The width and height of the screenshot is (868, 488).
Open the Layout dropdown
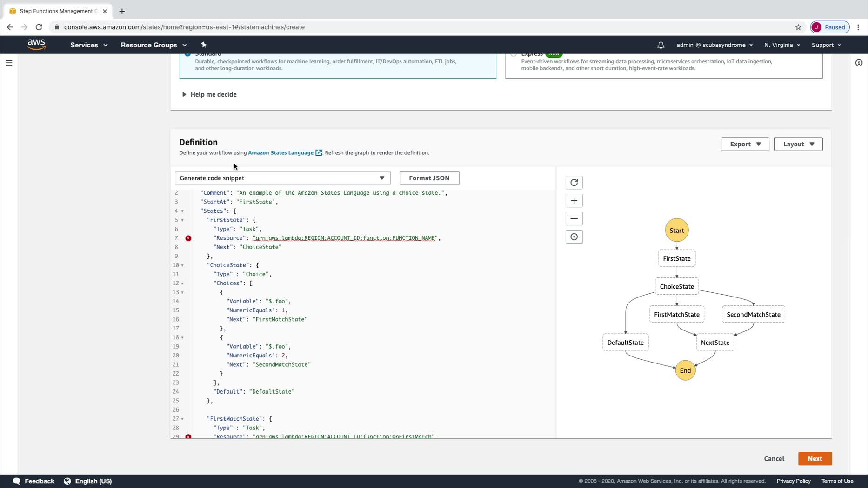point(798,144)
